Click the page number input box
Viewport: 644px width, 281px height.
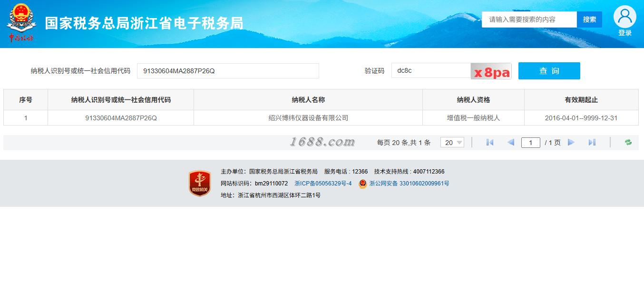[x=531, y=143]
